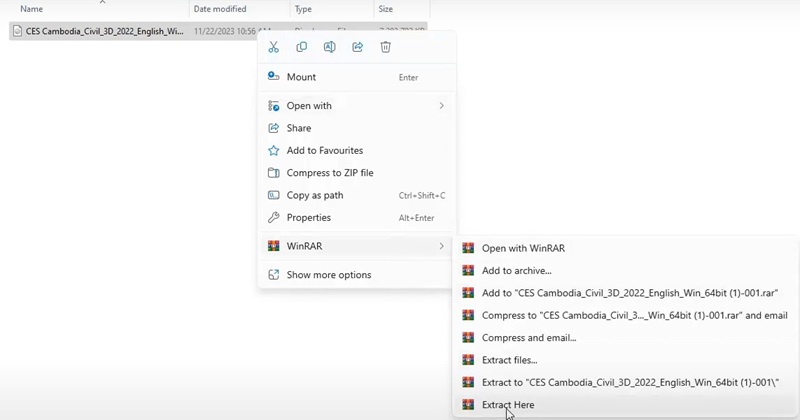Screen dimensions: 800x420
Task: Select the Mount menu entry
Action: click(x=357, y=77)
